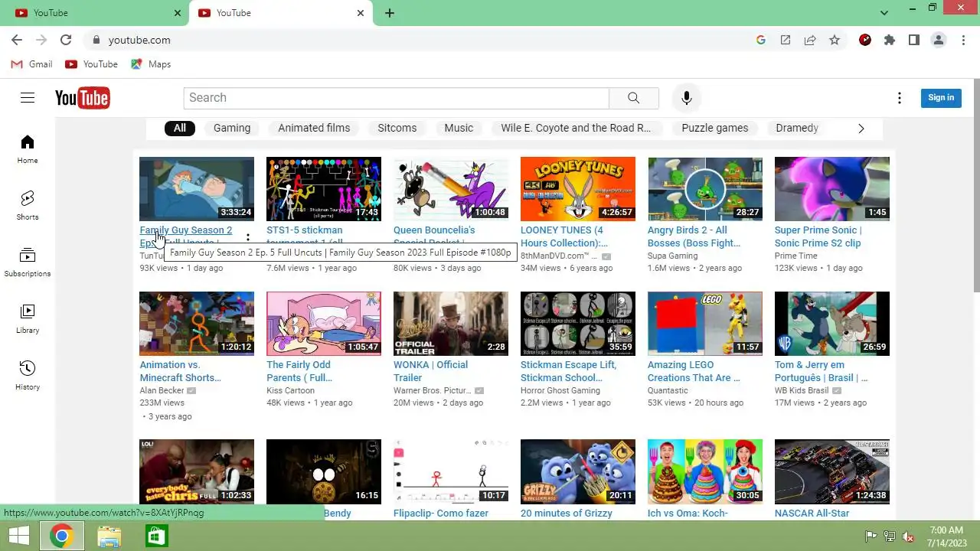Viewport: 980px width, 551px height.
Task: Select Wile E. Coyote chip
Action: (576, 128)
